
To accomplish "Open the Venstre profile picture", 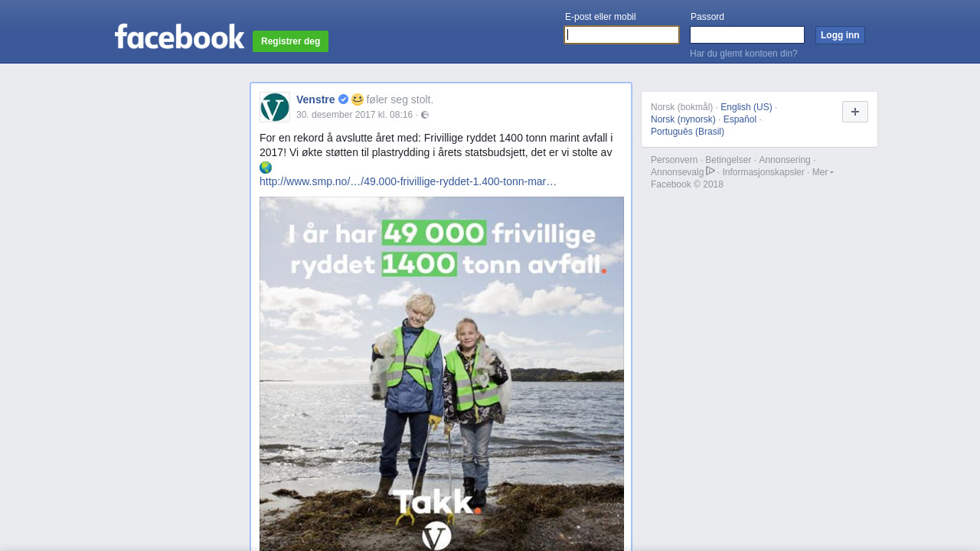I will tap(275, 107).
